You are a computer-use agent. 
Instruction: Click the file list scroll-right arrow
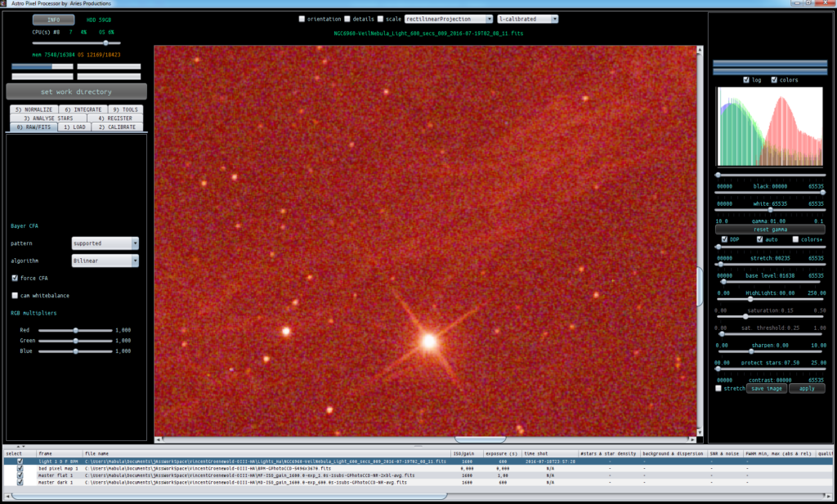[x=829, y=496]
